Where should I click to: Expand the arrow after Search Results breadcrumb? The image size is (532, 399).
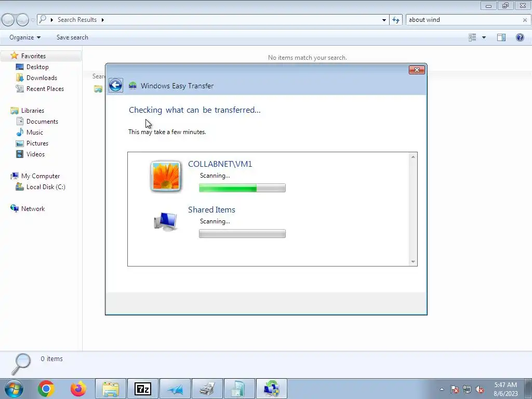(102, 20)
